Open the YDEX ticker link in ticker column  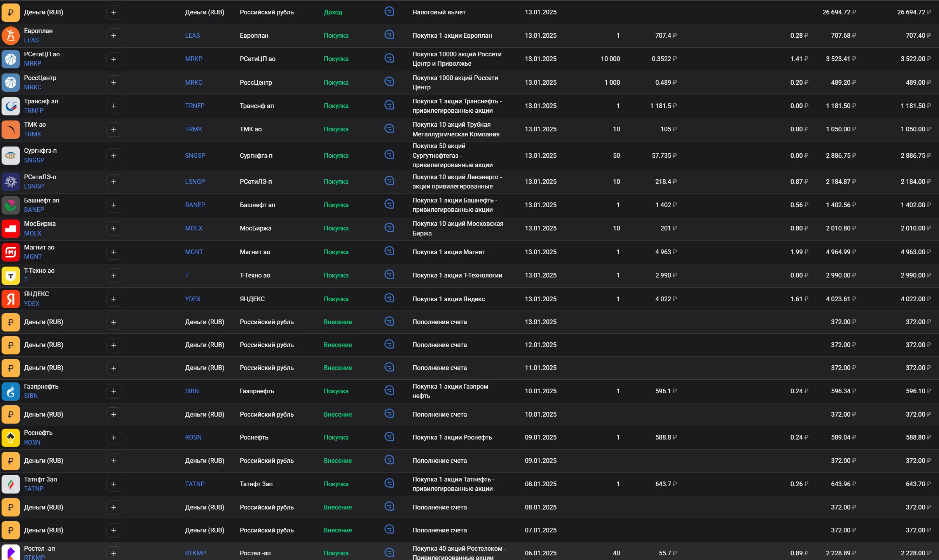pos(193,299)
